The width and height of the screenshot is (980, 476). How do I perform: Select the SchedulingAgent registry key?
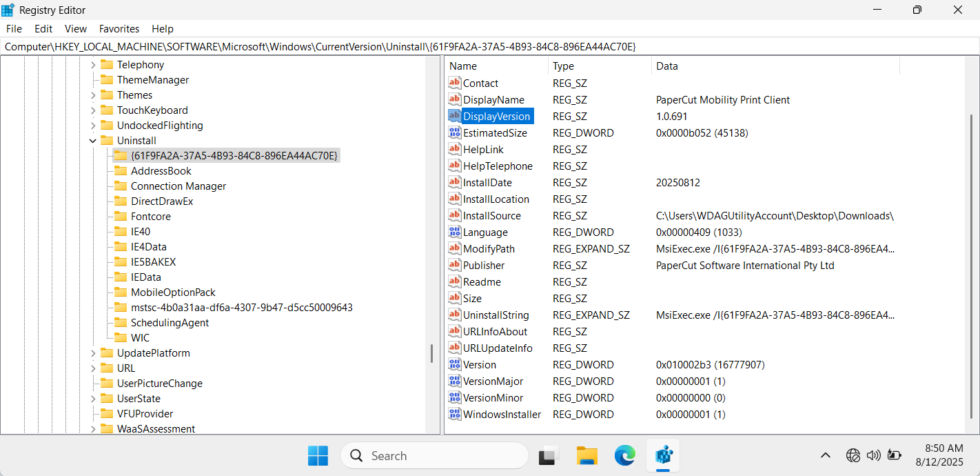(x=170, y=323)
